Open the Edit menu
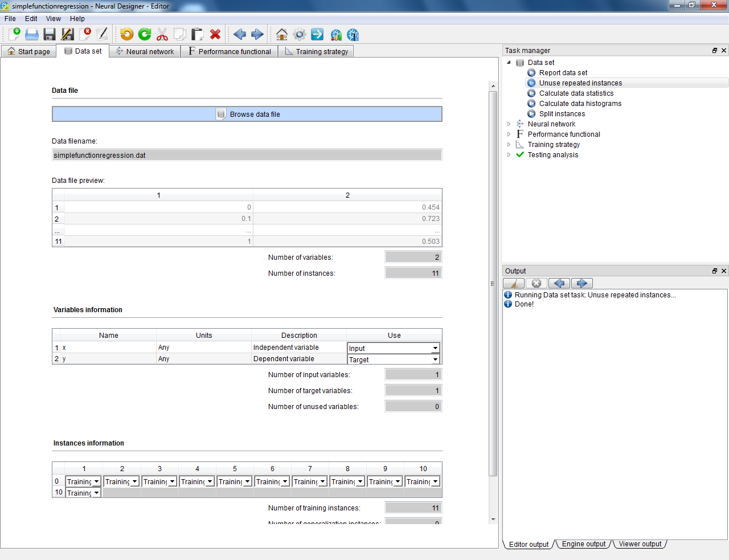This screenshot has height=560, width=729. pos(31,19)
